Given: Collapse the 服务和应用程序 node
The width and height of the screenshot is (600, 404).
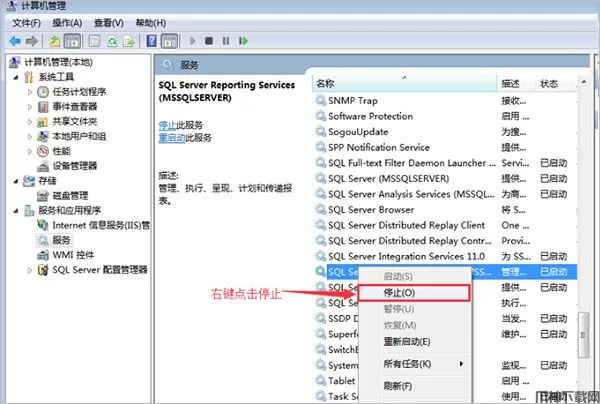Looking at the screenshot, I should point(16,210).
